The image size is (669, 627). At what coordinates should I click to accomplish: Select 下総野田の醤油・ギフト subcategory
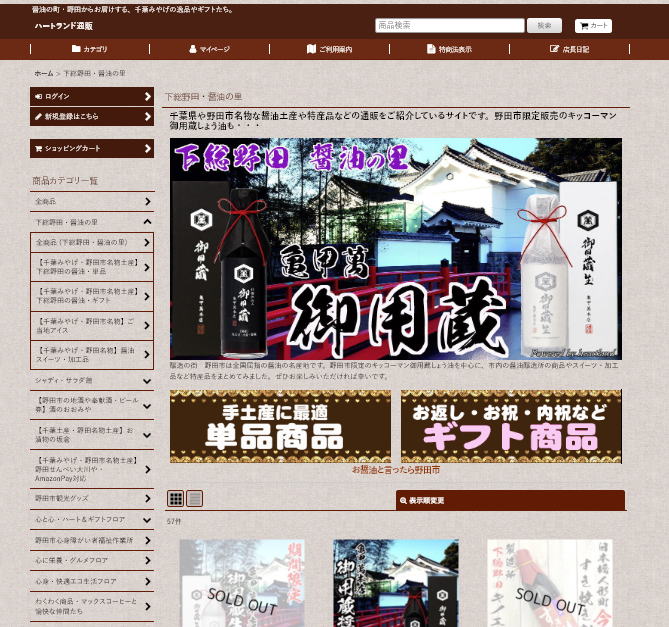92,296
